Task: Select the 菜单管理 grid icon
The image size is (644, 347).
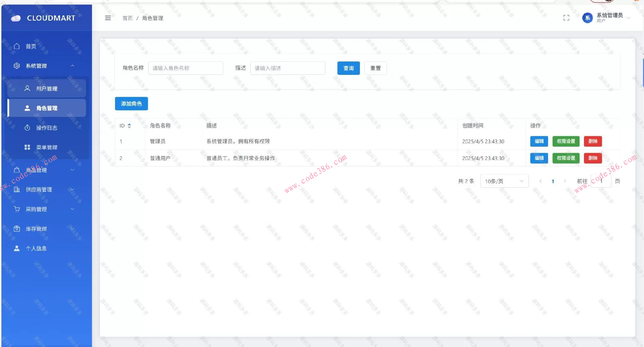Action: click(x=27, y=147)
